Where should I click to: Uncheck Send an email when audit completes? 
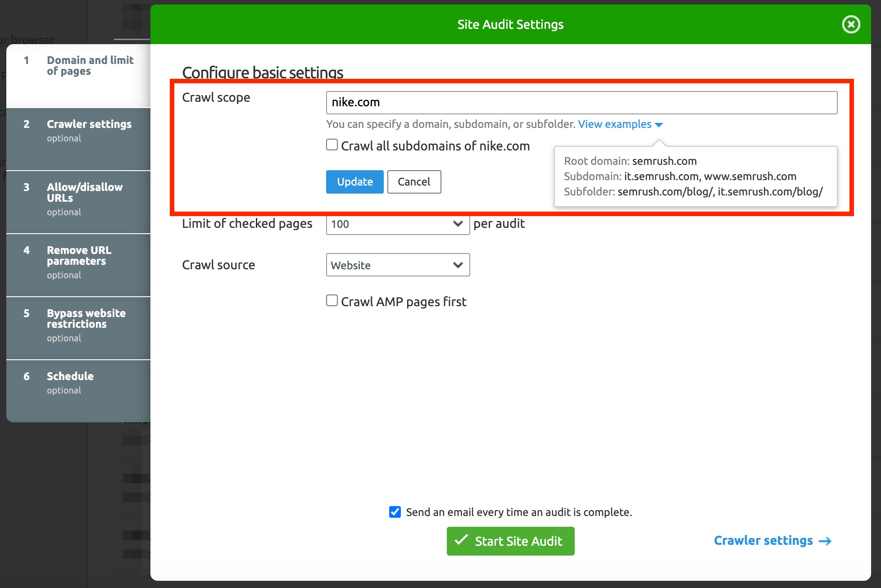click(x=395, y=512)
